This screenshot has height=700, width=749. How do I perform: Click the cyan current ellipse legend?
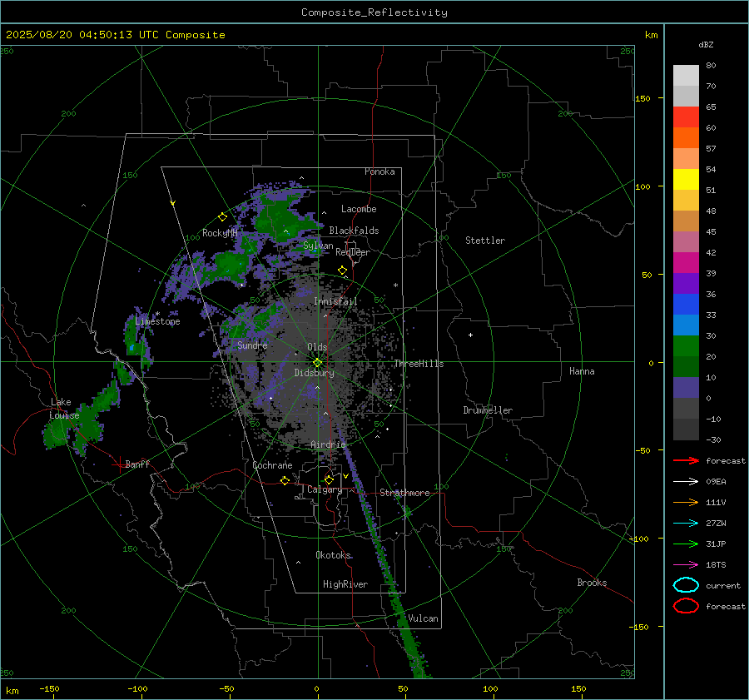click(686, 585)
